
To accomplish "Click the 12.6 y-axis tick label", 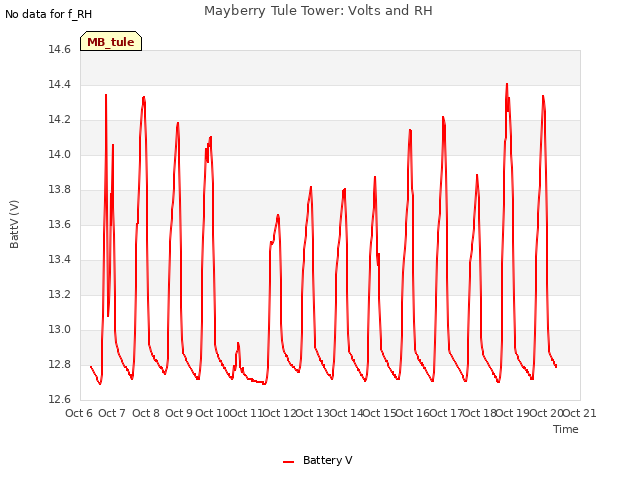I will [59, 399].
